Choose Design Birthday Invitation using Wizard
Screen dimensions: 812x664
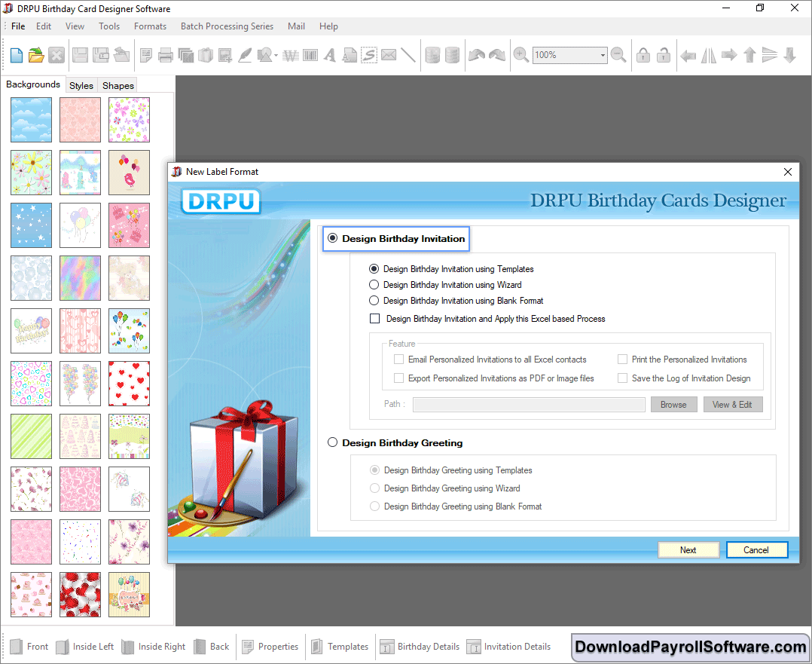(374, 285)
